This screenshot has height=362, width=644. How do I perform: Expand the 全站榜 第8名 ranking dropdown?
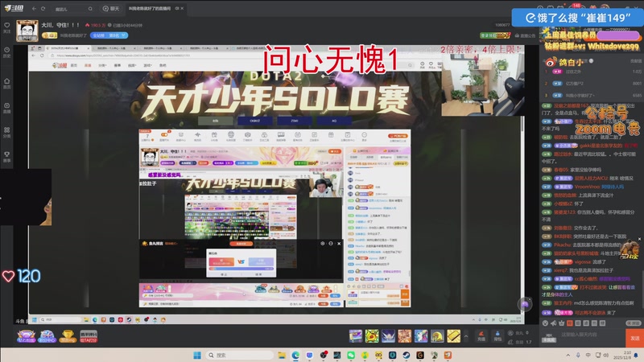coord(109,35)
